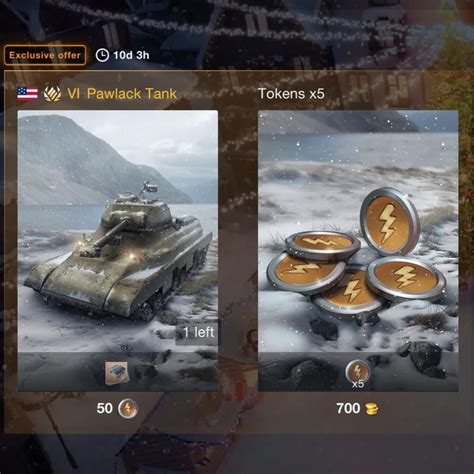The height and width of the screenshot is (474, 474).
Task: Click the clock timer icon
Action: [x=102, y=55]
